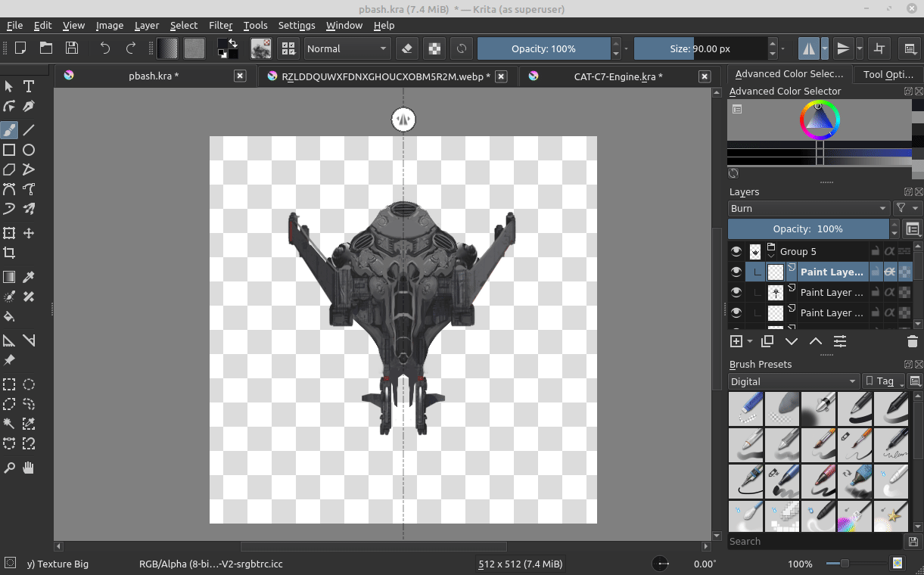Open the Normal blending mode dropdown
This screenshot has width=924, height=575.
click(x=347, y=48)
